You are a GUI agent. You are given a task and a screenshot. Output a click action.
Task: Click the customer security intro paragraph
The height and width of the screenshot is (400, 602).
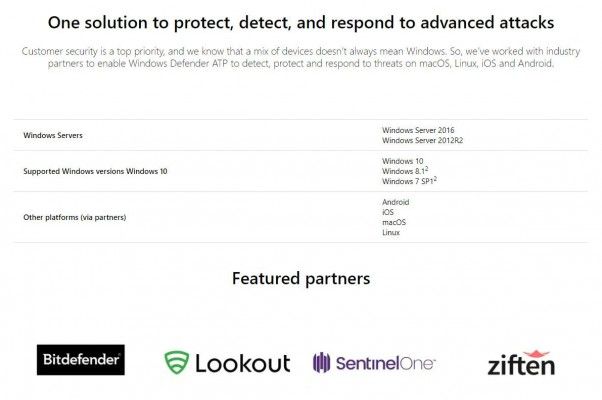[301, 56]
